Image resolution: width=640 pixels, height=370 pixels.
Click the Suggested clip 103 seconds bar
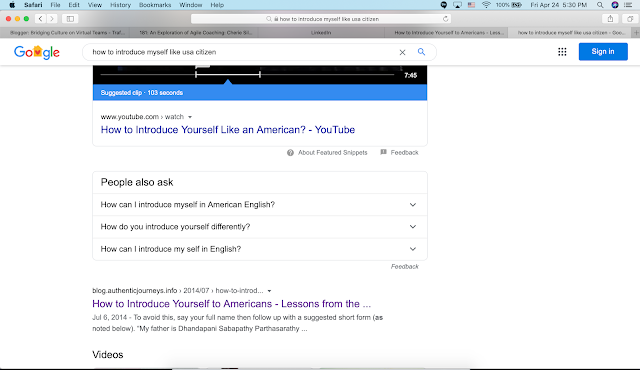tap(260, 93)
